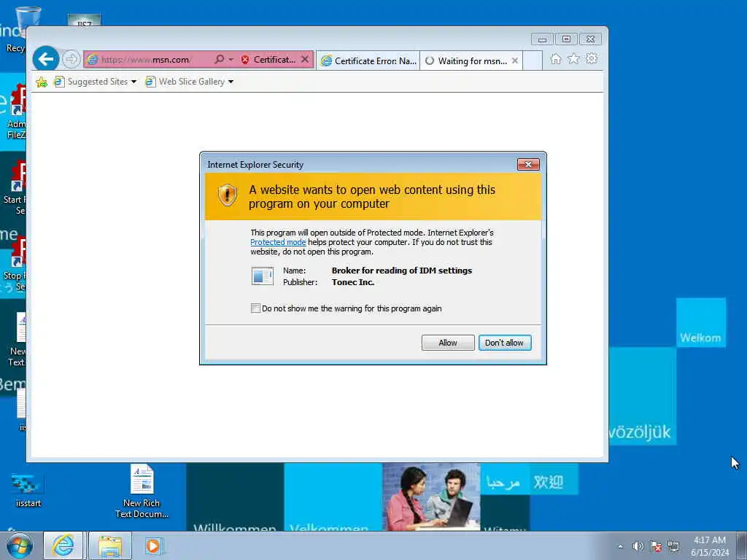Click the Back arrow in Internet Explorer
747x560 pixels.
(46, 59)
